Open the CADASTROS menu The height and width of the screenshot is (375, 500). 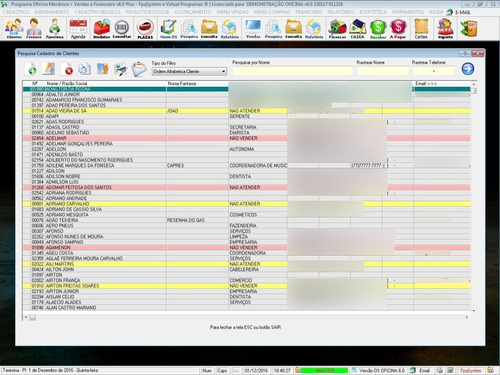pyautogui.click(x=16, y=12)
